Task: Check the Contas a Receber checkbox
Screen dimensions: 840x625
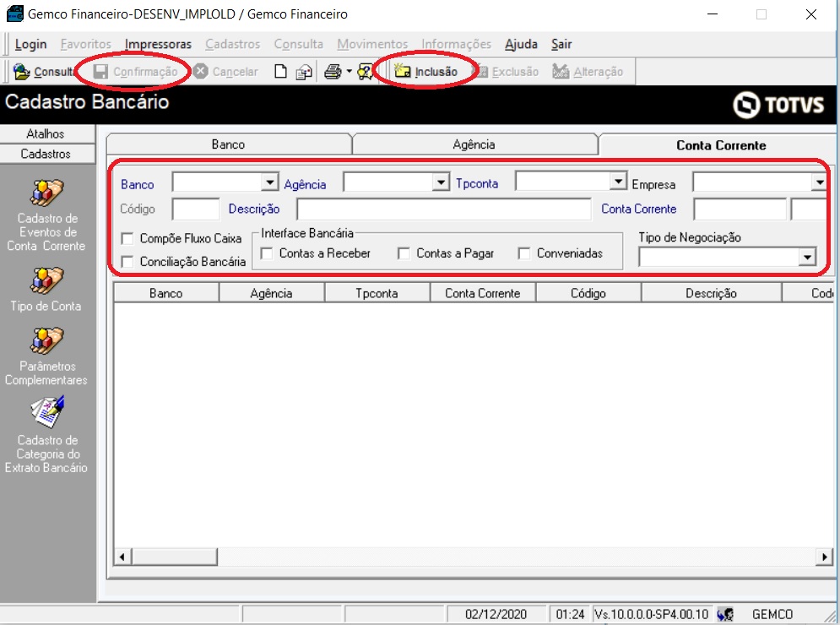Action: 267,253
